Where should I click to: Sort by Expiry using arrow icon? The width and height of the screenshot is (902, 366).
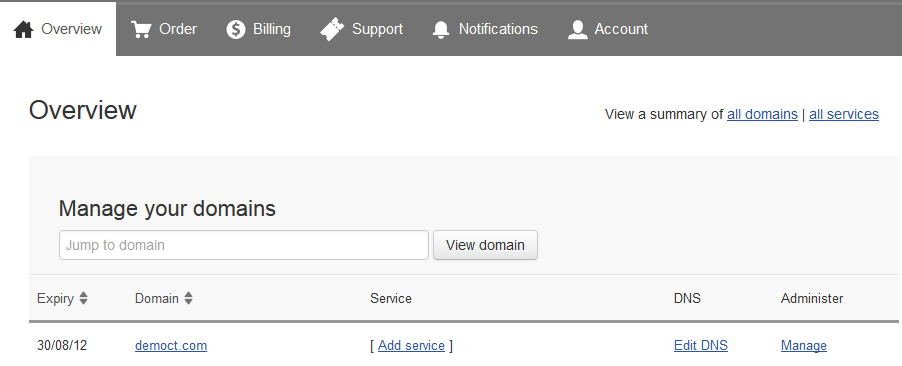(x=83, y=298)
